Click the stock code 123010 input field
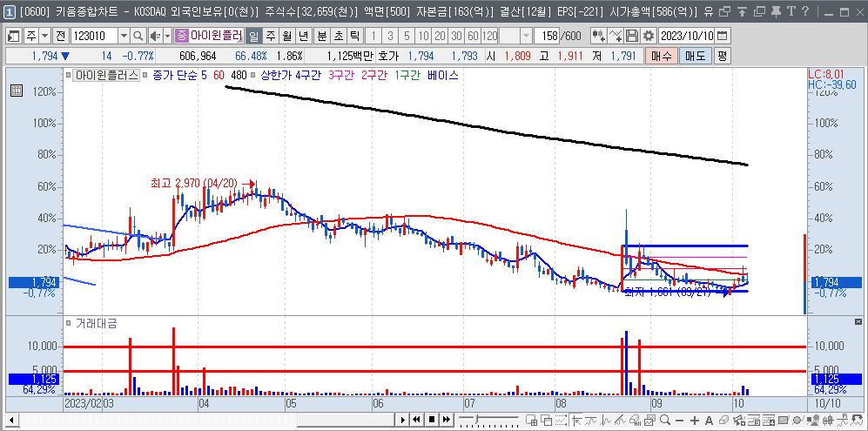Screen dimensions: 868x431 94,36
